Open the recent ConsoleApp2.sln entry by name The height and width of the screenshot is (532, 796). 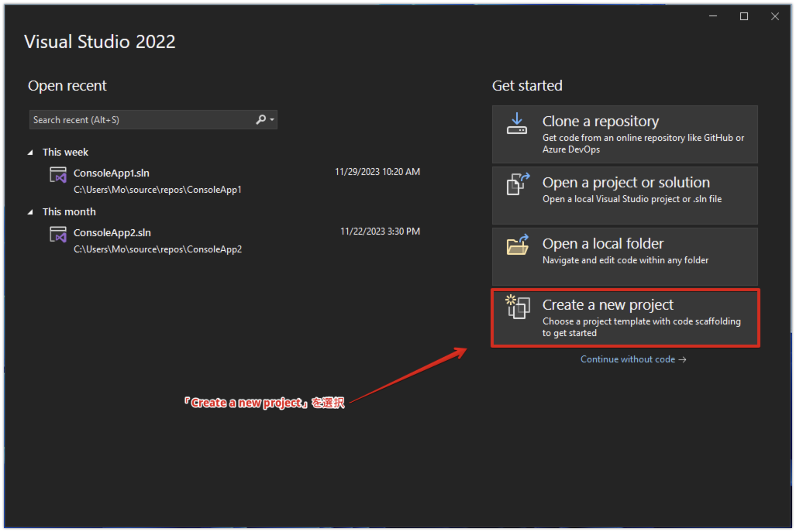pyautogui.click(x=112, y=232)
